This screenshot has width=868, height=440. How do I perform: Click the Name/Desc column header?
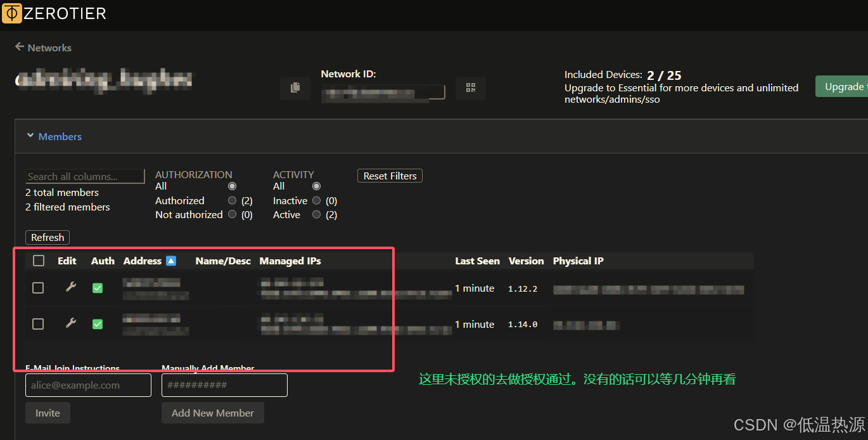pos(223,261)
